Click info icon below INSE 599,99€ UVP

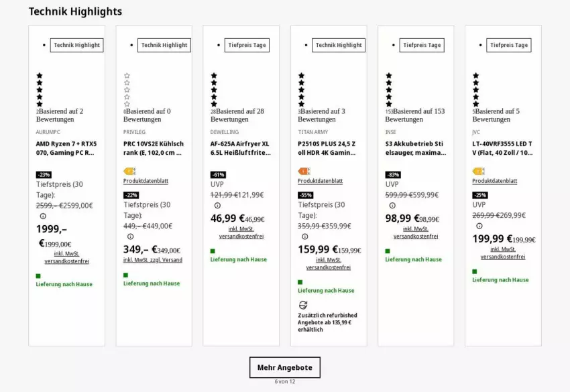(392, 206)
